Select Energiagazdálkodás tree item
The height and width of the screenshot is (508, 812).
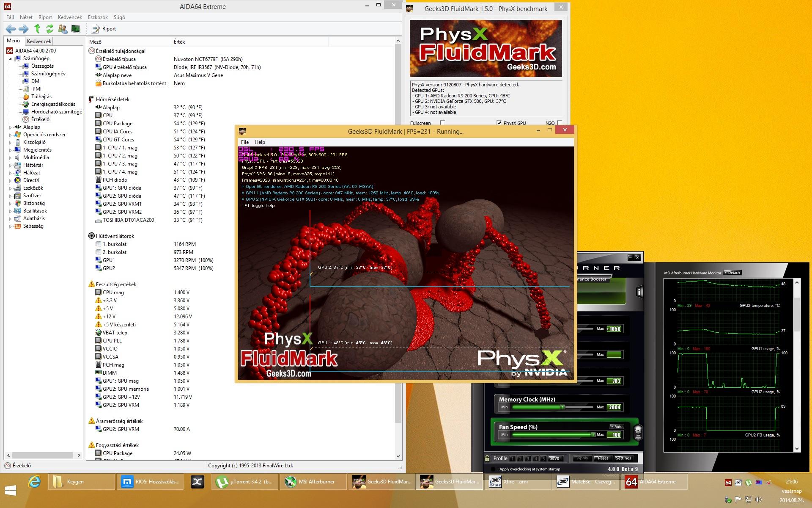pos(53,104)
